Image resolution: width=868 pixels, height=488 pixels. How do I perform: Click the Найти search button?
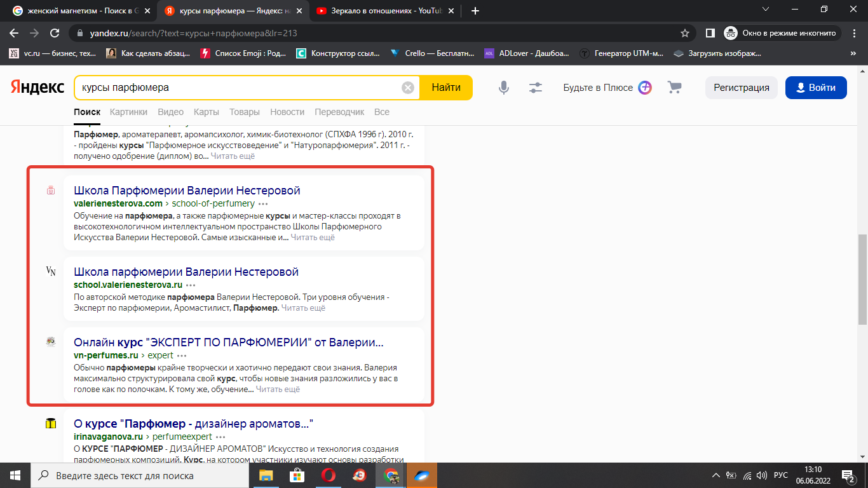(446, 88)
